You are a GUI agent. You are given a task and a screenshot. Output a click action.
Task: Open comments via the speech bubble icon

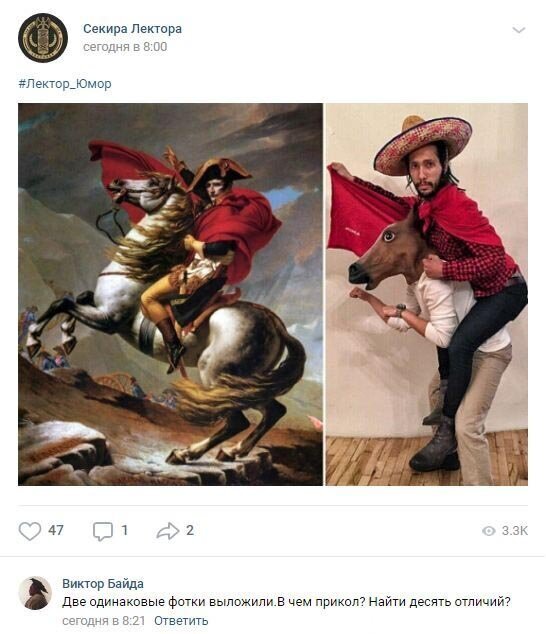(103, 531)
